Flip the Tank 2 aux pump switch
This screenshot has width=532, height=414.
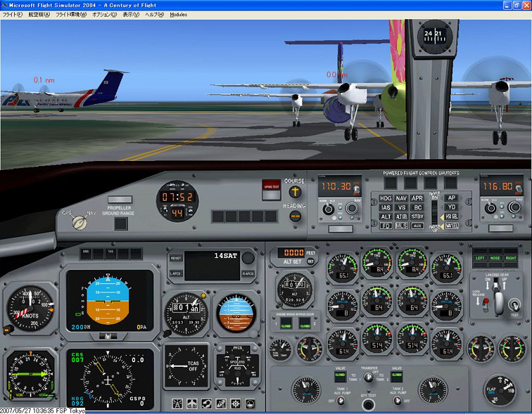pyautogui.click(x=396, y=401)
